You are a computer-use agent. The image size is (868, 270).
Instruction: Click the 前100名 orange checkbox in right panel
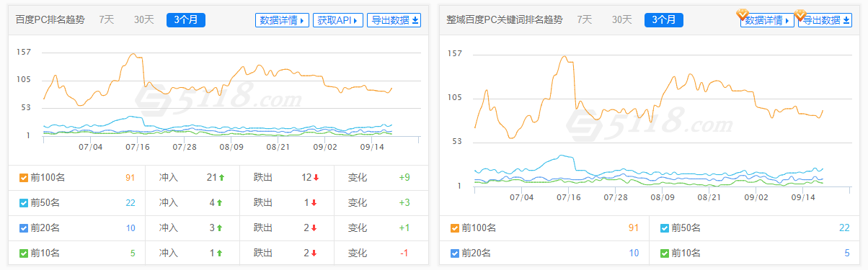click(455, 228)
